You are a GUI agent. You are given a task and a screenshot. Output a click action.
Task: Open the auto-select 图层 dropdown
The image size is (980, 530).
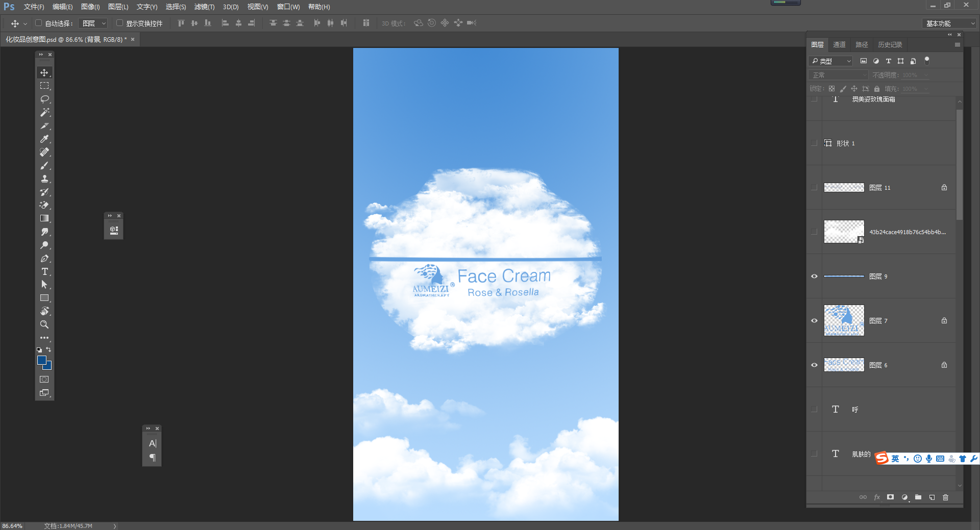point(93,23)
